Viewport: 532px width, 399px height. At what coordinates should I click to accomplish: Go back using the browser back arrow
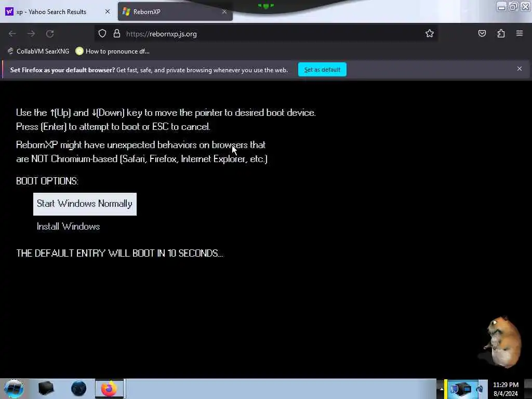click(12, 34)
